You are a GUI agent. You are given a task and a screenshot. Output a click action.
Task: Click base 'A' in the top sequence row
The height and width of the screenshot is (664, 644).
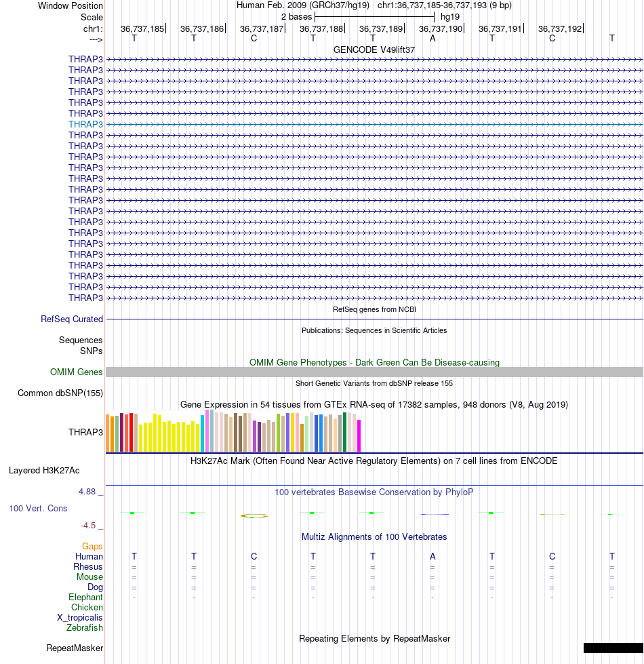432,38
